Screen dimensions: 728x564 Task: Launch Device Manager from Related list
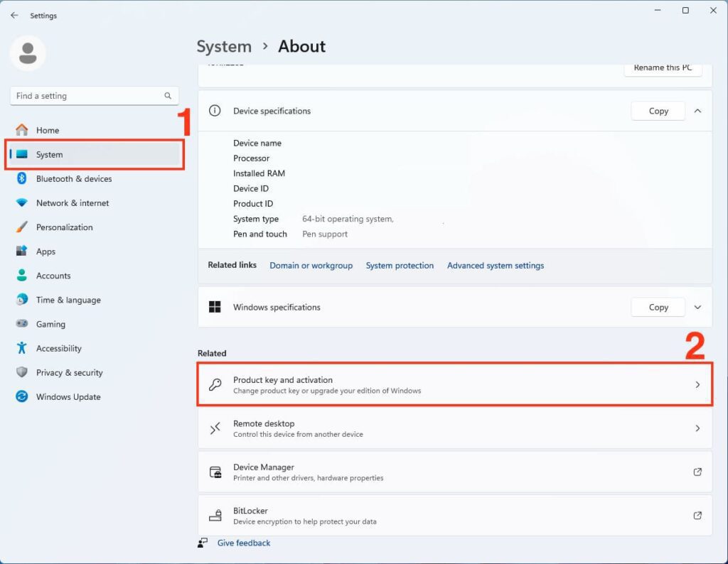(x=454, y=472)
